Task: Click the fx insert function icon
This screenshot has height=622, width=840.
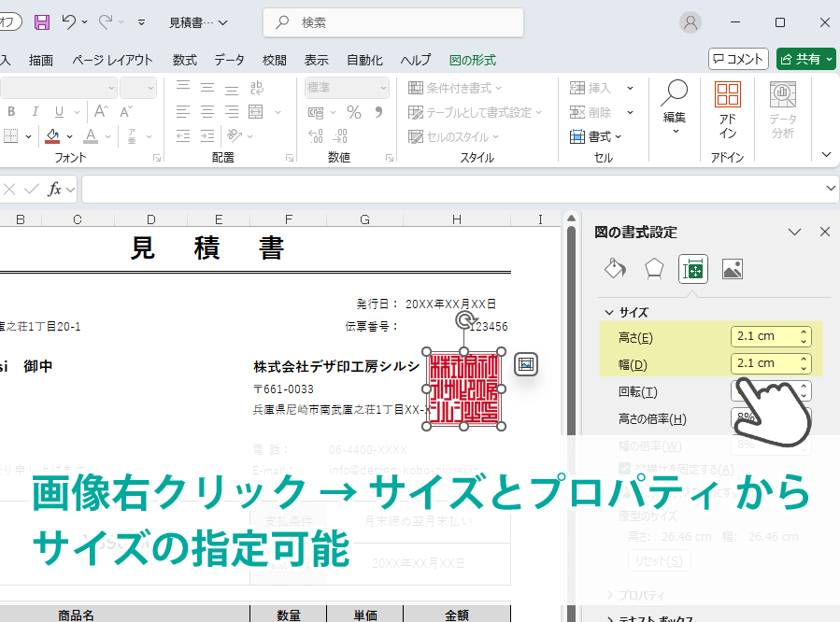Action: tap(54, 189)
